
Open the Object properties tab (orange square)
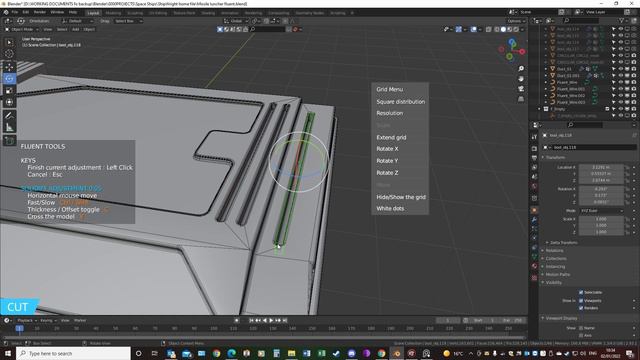click(534, 210)
